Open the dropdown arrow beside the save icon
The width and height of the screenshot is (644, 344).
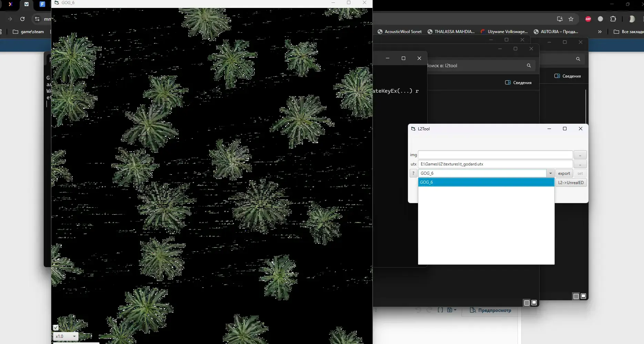[x=455, y=310]
